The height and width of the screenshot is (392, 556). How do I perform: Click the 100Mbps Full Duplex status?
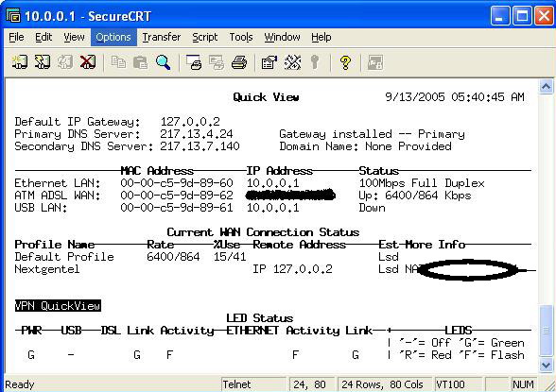click(x=422, y=183)
